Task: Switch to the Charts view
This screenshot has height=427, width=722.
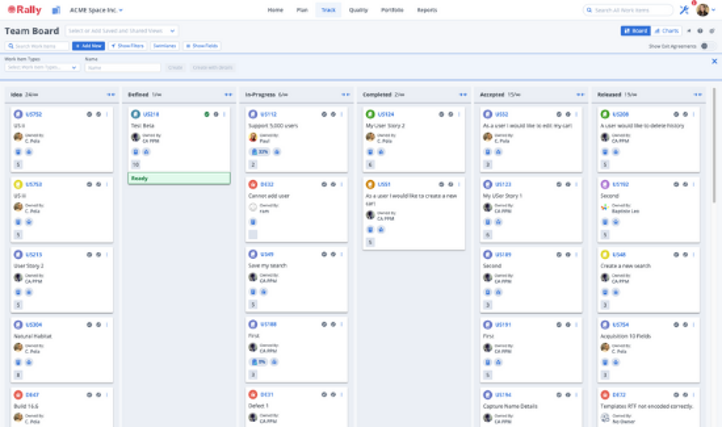Action: pos(666,31)
